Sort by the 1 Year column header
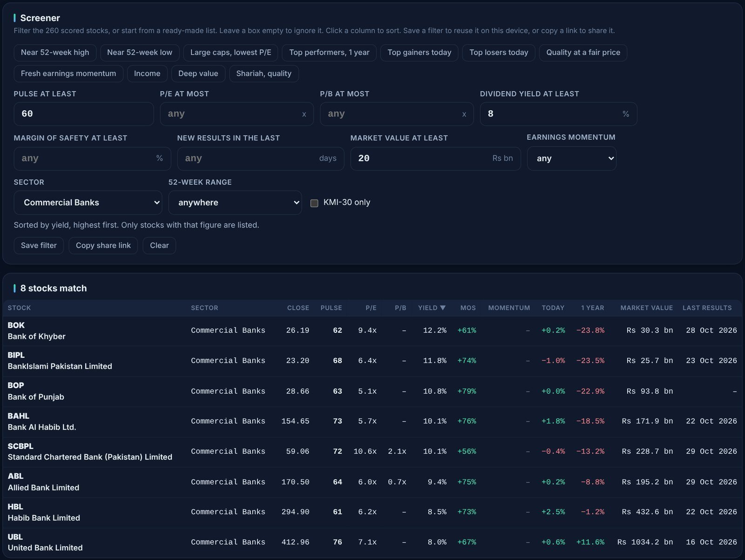745x560 pixels. [x=592, y=308]
